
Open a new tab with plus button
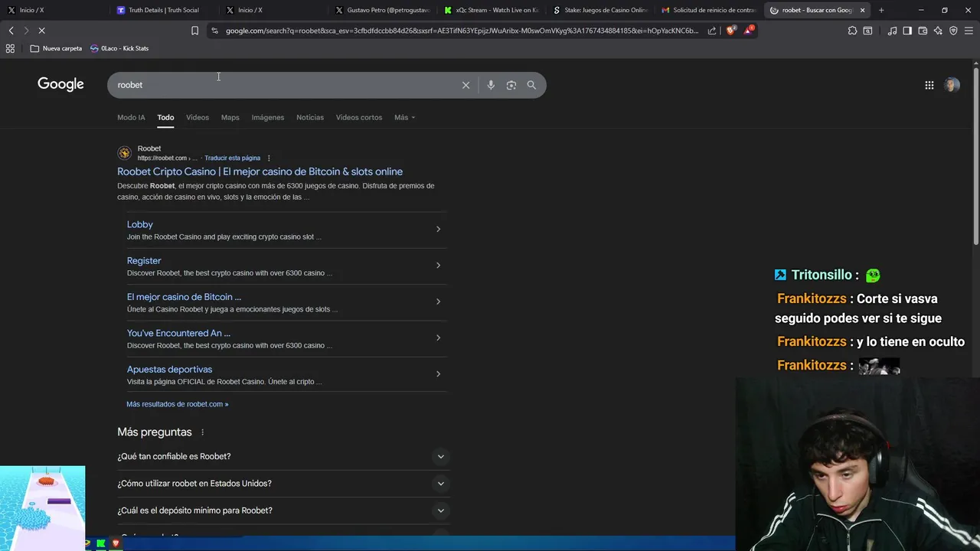coord(881,10)
